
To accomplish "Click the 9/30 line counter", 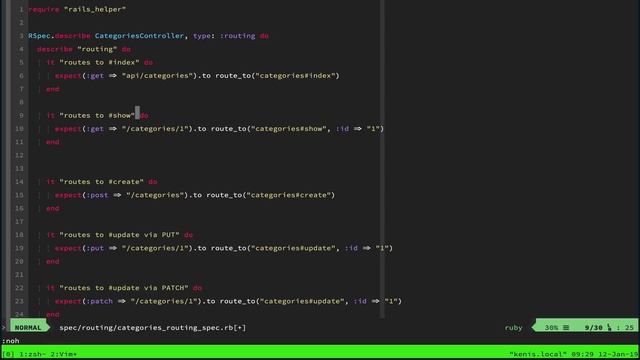I will tap(593, 327).
